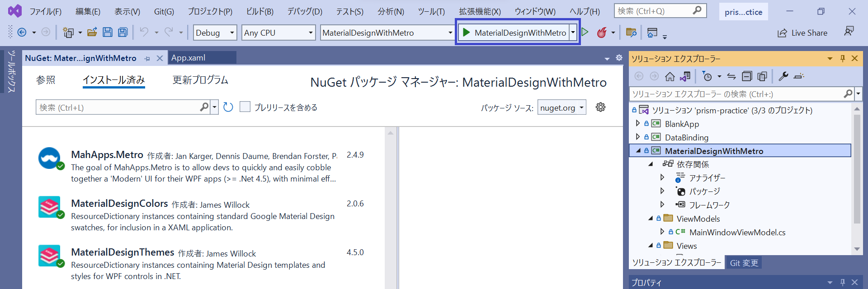This screenshot has width=868, height=289.
Task: Run MaterialDesignWithMetro with the start button
Action: click(x=514, y=33)
